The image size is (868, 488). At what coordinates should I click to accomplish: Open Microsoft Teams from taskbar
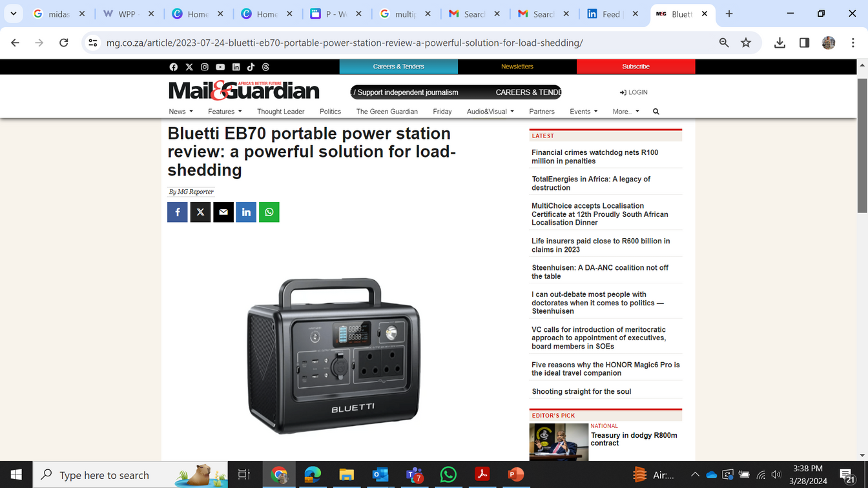415,475
